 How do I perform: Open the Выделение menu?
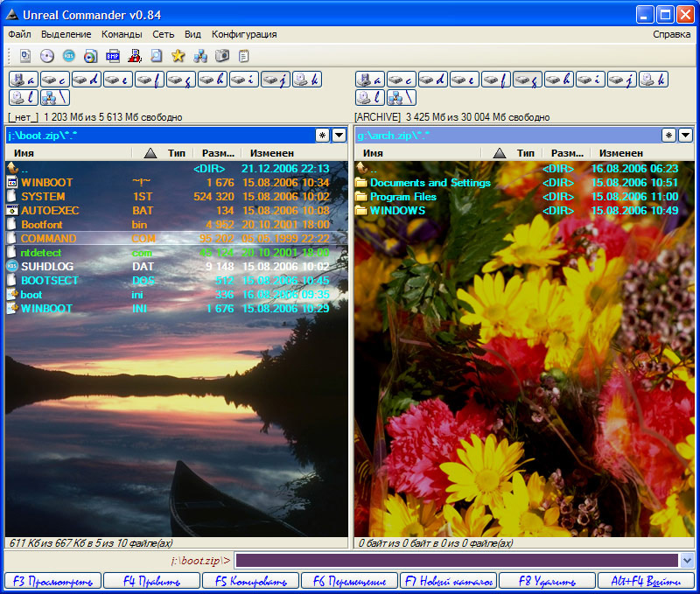66,34
